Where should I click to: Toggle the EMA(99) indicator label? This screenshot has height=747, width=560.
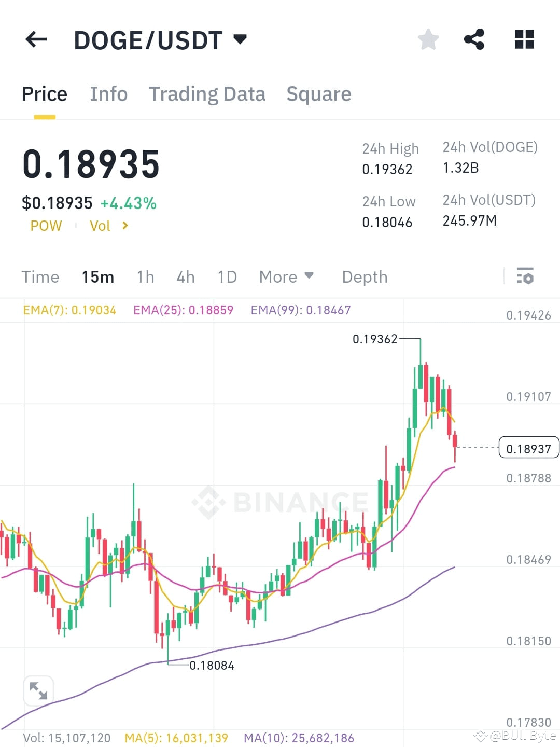click(300, 310)
